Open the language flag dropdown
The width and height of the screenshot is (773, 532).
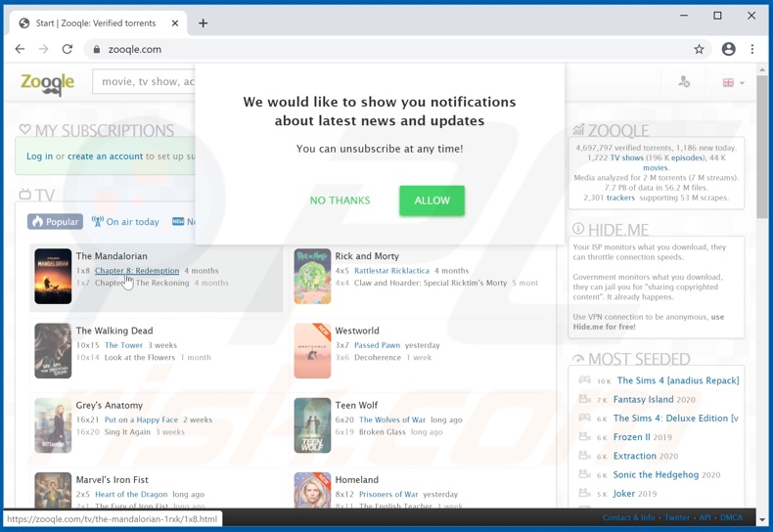pos(733,83)
